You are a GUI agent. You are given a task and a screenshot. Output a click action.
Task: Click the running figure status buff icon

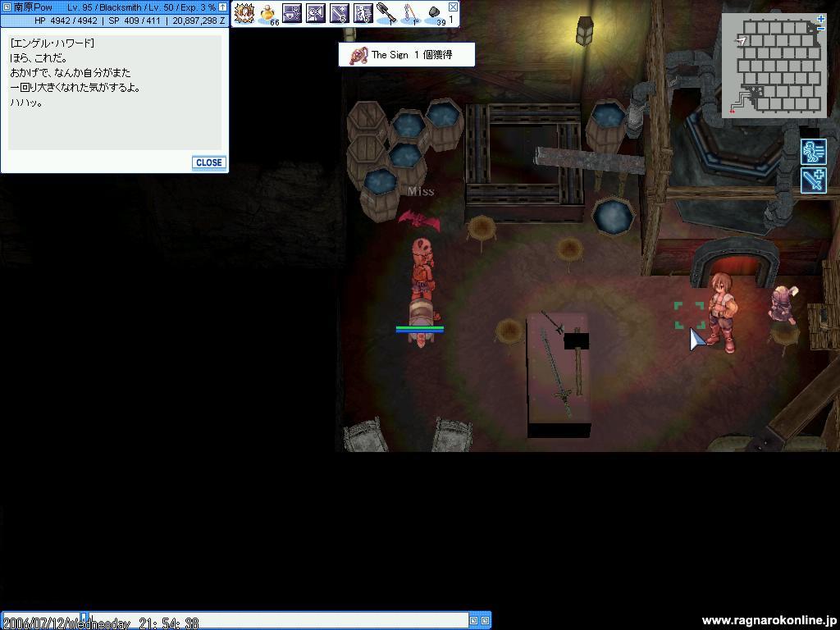point(813,151)
